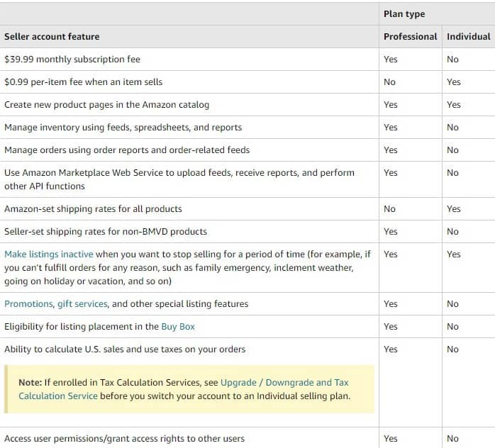Click Individual 'No' for manage inventory row
Screen dimensions: 495x448
point(452,128)
